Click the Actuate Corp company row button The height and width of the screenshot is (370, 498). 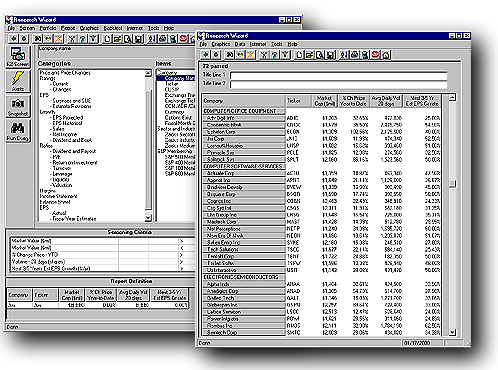coord(244,173)
